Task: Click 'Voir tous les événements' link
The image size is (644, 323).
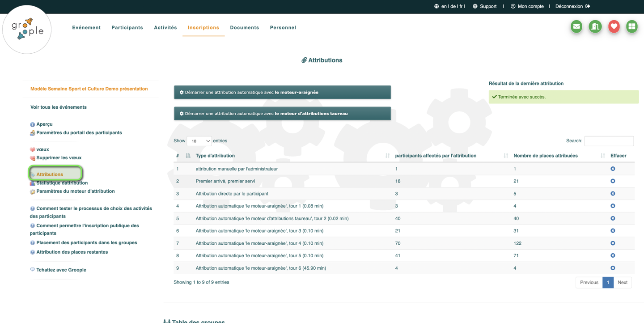Action: click(59, 107)
